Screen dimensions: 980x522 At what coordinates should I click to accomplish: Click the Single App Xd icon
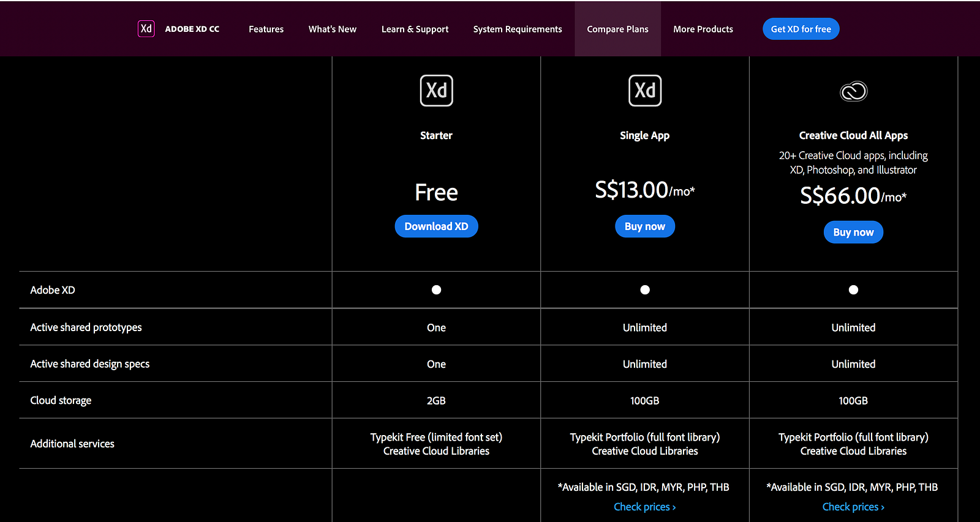pyautogui.click(x=645, y=91)
